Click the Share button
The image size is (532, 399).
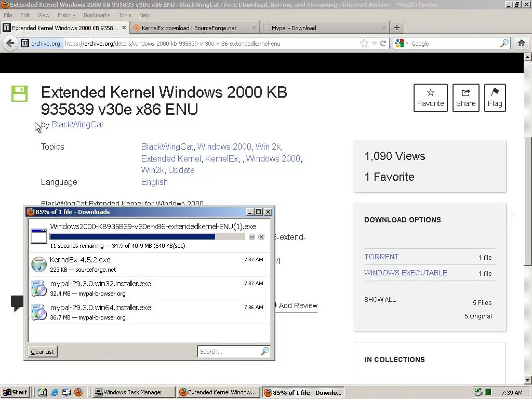pos(466,98)
